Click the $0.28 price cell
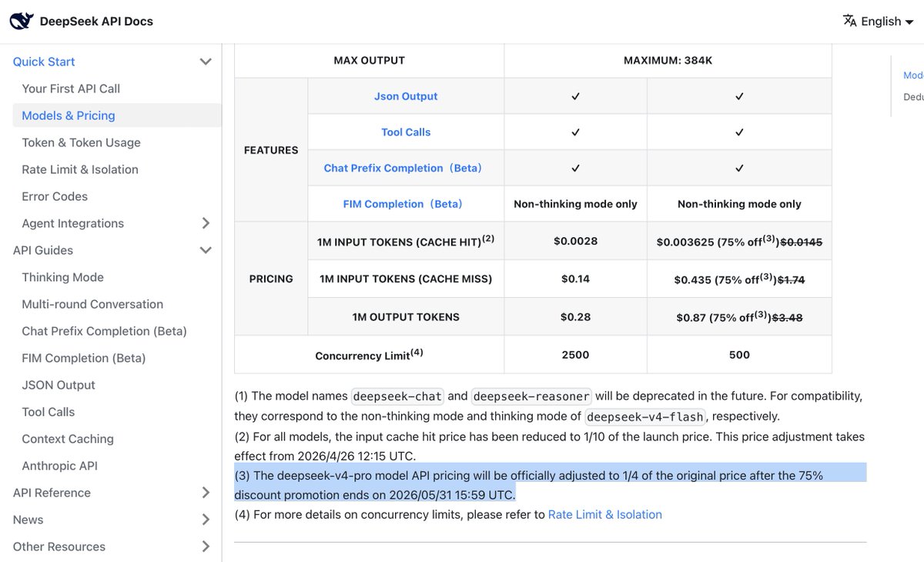Image resolution: width=924 pixels, height=562 pixels. coord(576,317)
